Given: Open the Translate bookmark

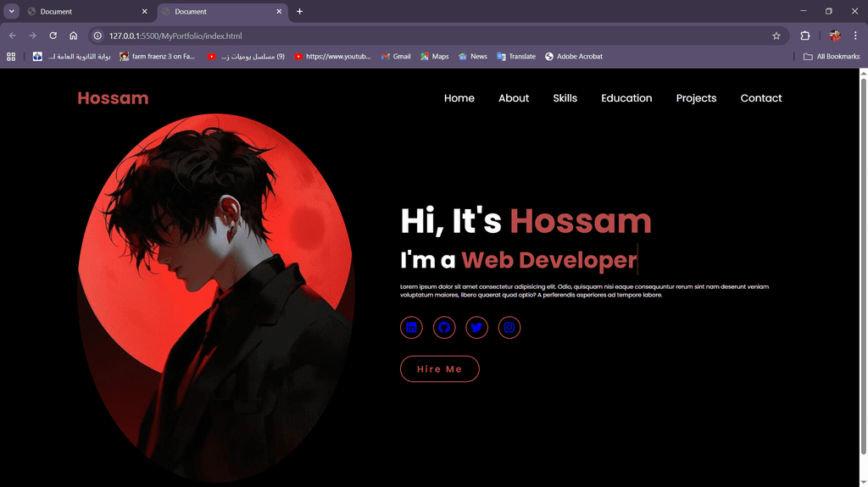Looking at the screenshot, I should pyautogui.click(x=516, y=57).
